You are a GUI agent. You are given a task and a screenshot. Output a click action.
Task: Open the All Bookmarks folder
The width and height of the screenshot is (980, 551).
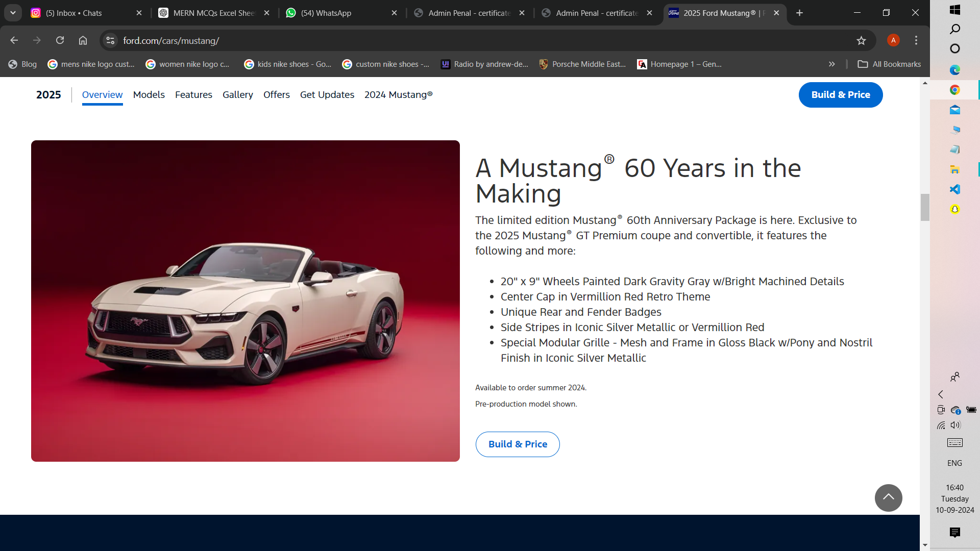[890, 64]
